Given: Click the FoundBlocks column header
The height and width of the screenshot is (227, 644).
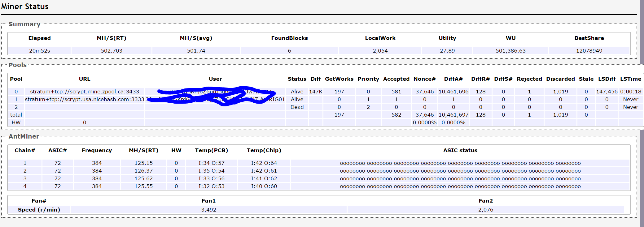Looking at the screenshot, I should 289,38.
